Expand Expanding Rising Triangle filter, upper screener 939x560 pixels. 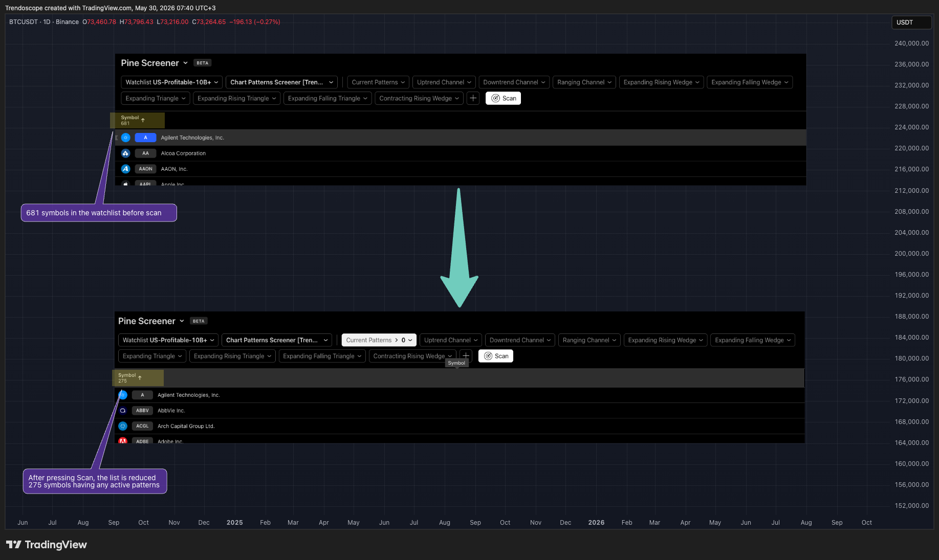(236, 98)
